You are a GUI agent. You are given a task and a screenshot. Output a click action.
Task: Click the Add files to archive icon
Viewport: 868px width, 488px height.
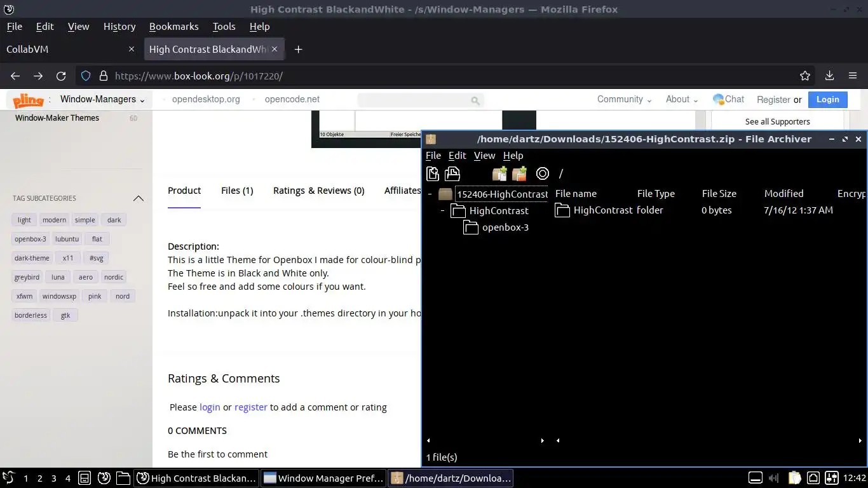(499, 173)
